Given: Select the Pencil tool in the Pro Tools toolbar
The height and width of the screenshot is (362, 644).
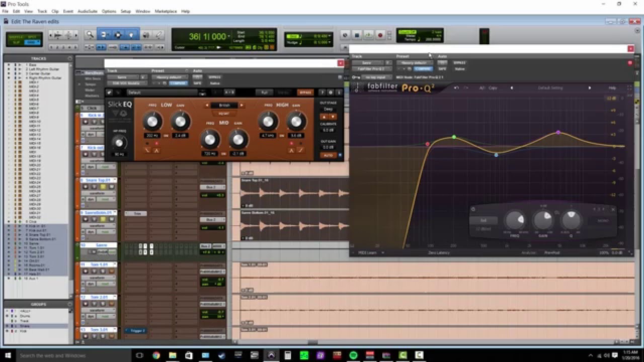Looking at the screenshot, I should pos(158,35).
